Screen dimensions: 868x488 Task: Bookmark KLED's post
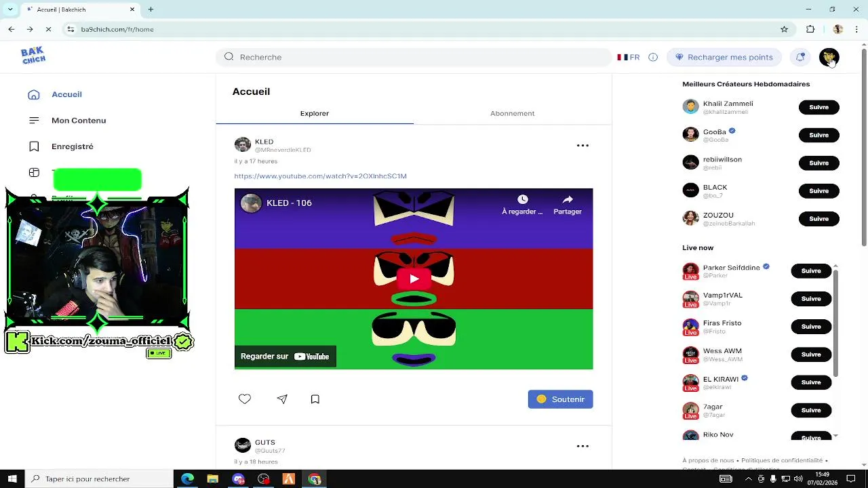pyautogui.click(x=315, y=399)
